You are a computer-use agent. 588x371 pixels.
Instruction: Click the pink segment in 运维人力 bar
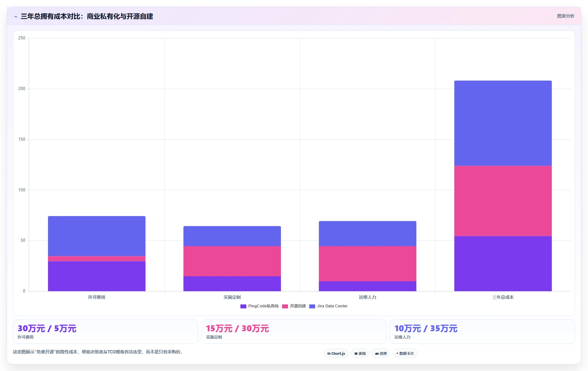pos(368,264)
